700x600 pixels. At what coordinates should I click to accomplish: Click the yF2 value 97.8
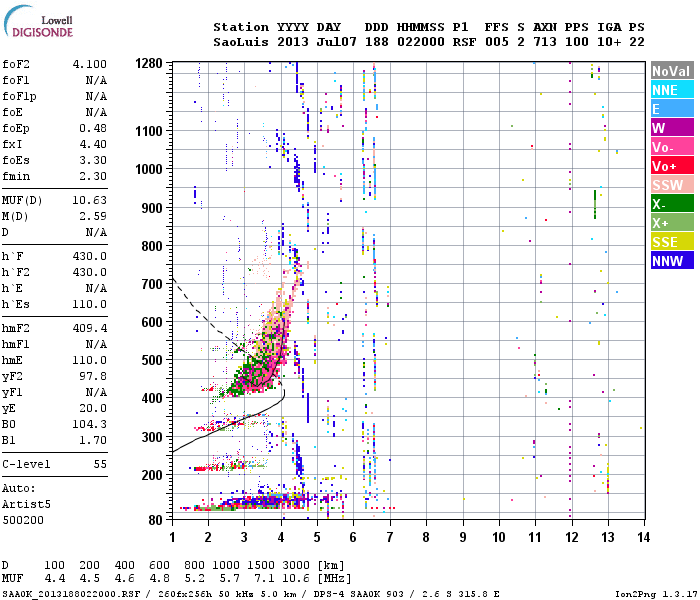coord(93,376)
